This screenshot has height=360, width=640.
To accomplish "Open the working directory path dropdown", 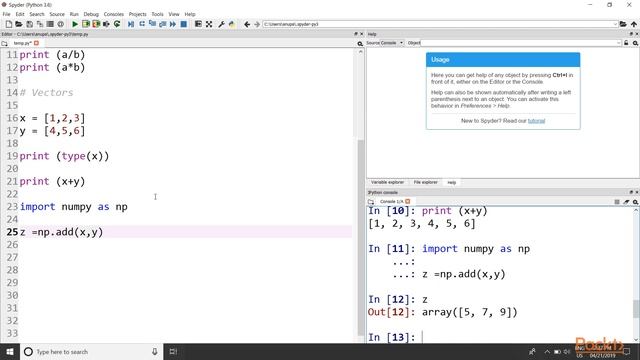I will pos(615,24).
